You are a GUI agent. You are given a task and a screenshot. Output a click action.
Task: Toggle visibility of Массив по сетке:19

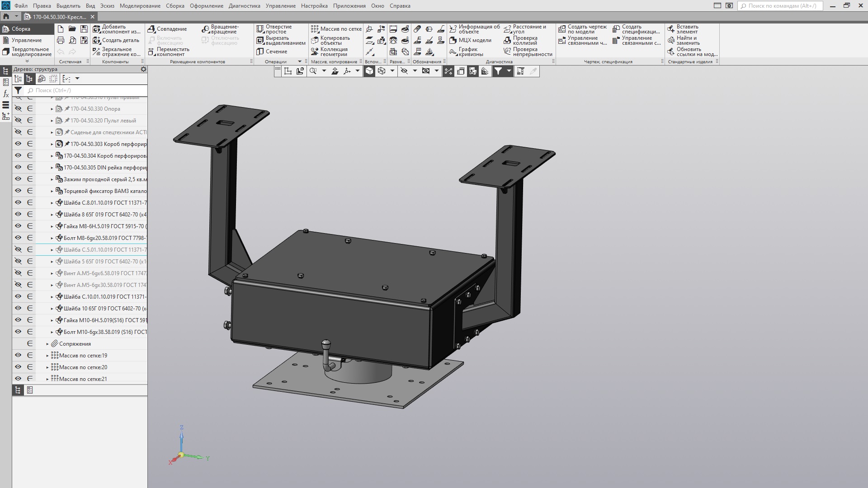[18, 355]
